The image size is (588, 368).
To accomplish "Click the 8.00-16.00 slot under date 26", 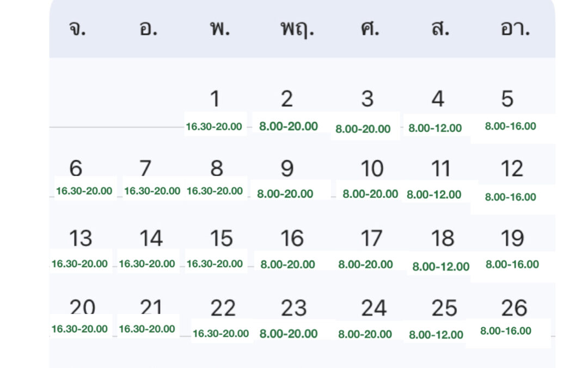I will (506, 331).
